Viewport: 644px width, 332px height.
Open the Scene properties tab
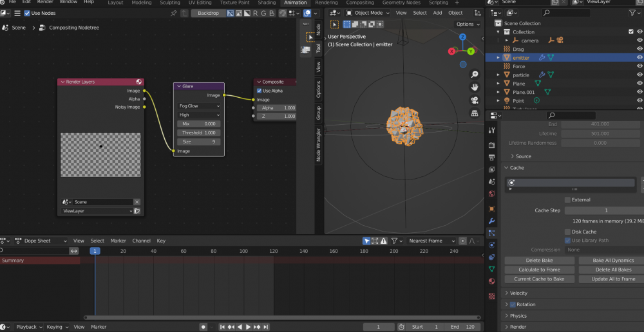point(491,181)
